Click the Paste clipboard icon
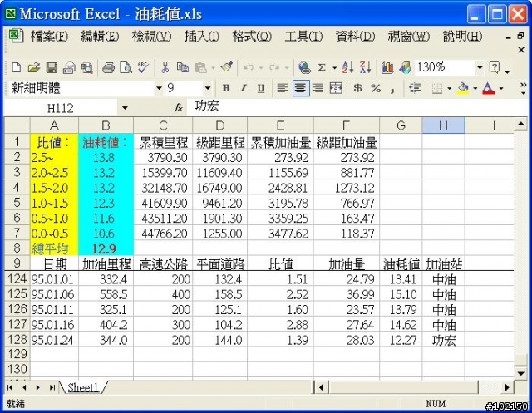Viewport: 532px width, 413px height. tap(200, 68)
